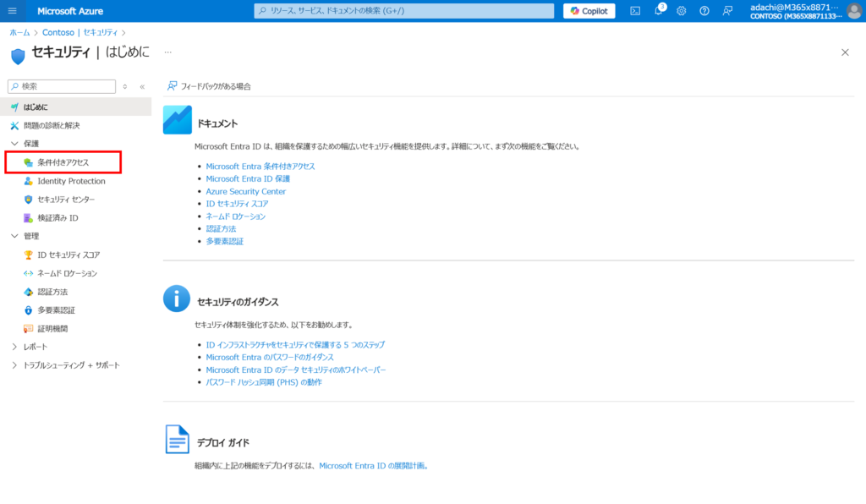Open Microsoft Entra 条件付きアクセス link
Screen dimensions: 866x504
click(260, 166)
